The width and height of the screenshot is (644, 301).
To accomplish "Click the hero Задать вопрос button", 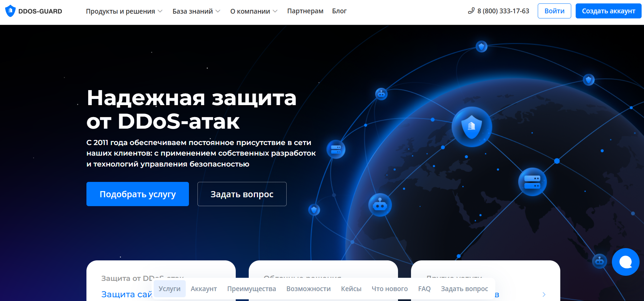I will pos(242,194).
